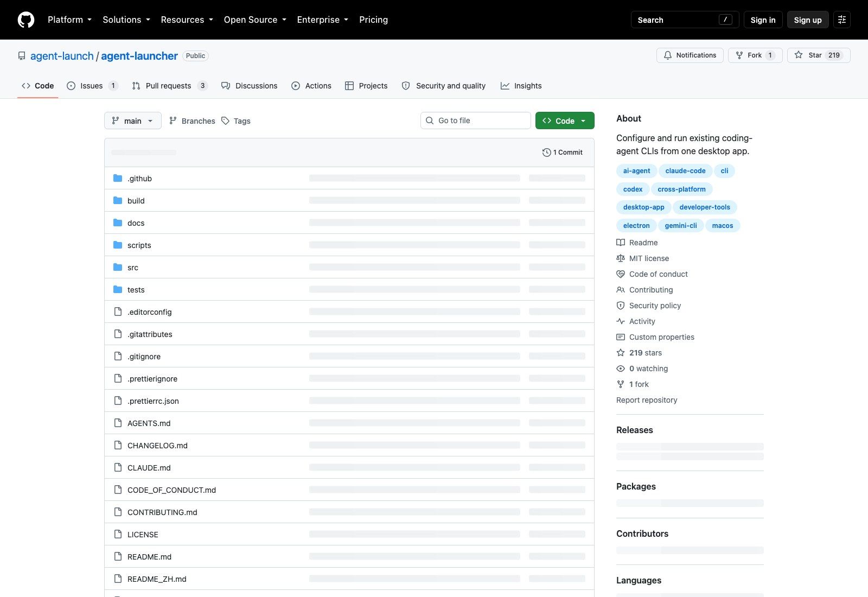Open the Actions tab
The width and height of the screenshot is (868, 597).
[311, 86]
